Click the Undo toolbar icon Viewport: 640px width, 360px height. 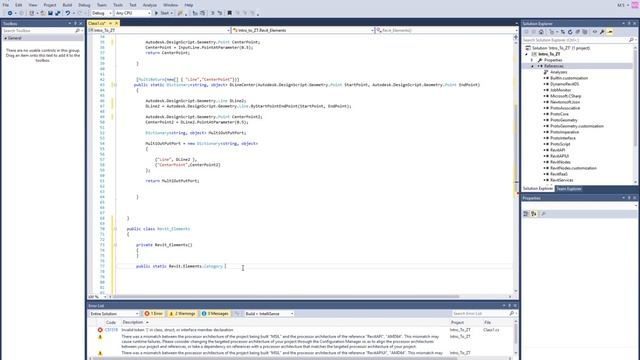pyautogui.click(x=67, y=13)
